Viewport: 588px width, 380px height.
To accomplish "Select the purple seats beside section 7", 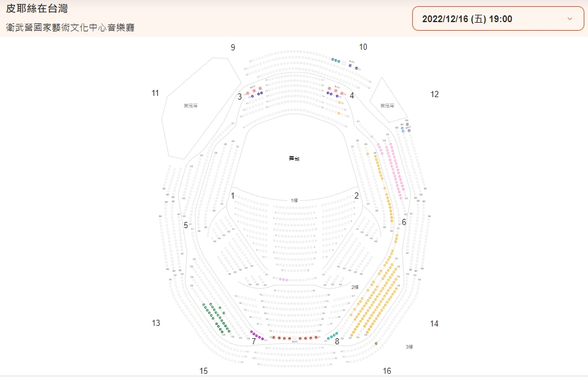I will (x=257, y=335).
